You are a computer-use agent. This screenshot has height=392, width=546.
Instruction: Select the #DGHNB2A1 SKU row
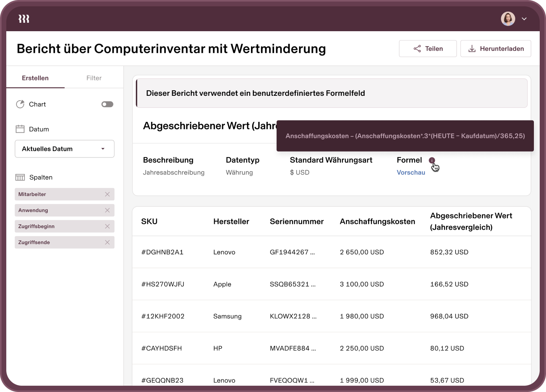162,253
